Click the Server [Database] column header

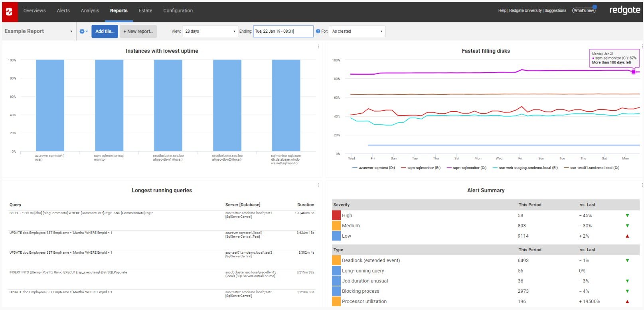click(243, 205)
